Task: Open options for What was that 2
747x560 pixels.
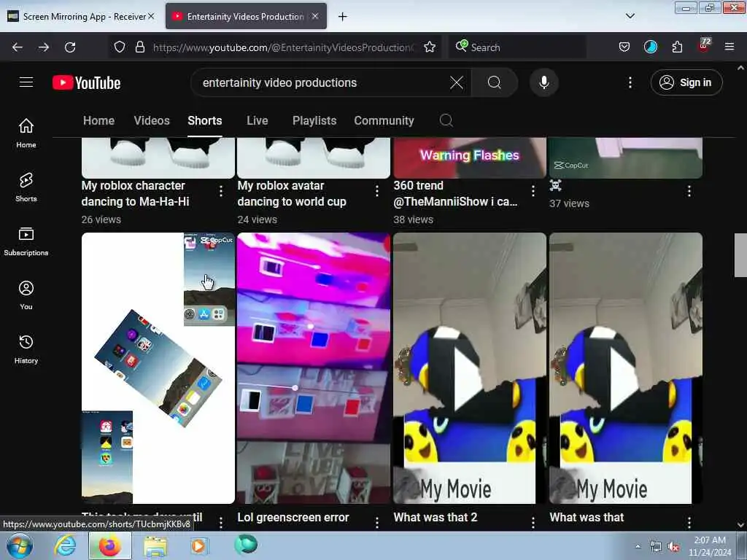Action: click(533, 523)
